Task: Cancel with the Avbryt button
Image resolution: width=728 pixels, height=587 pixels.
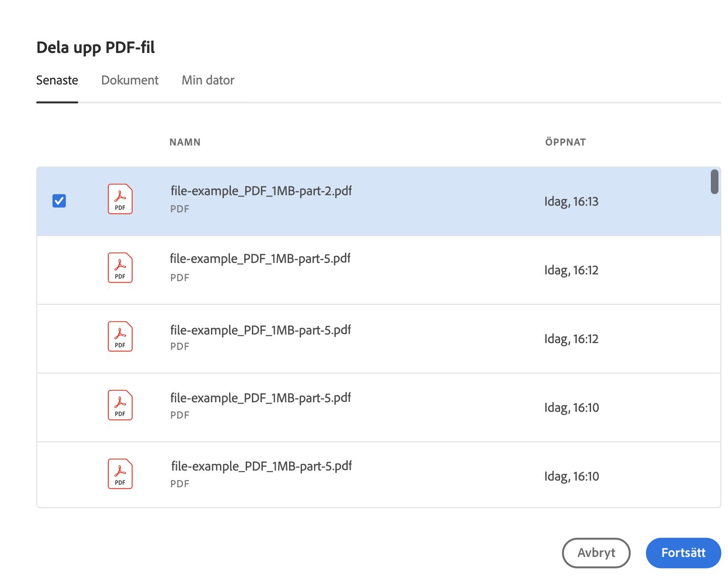Action: coord(596,553)
